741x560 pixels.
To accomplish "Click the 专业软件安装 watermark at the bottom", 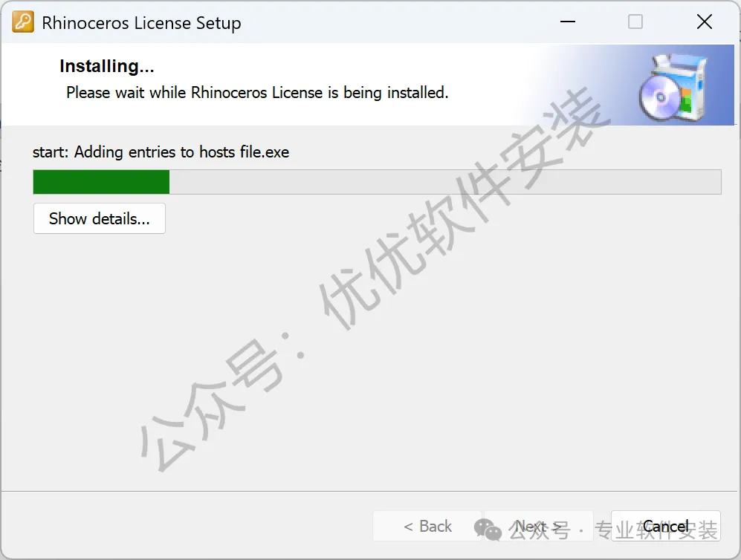I will [x=656, y=530].
